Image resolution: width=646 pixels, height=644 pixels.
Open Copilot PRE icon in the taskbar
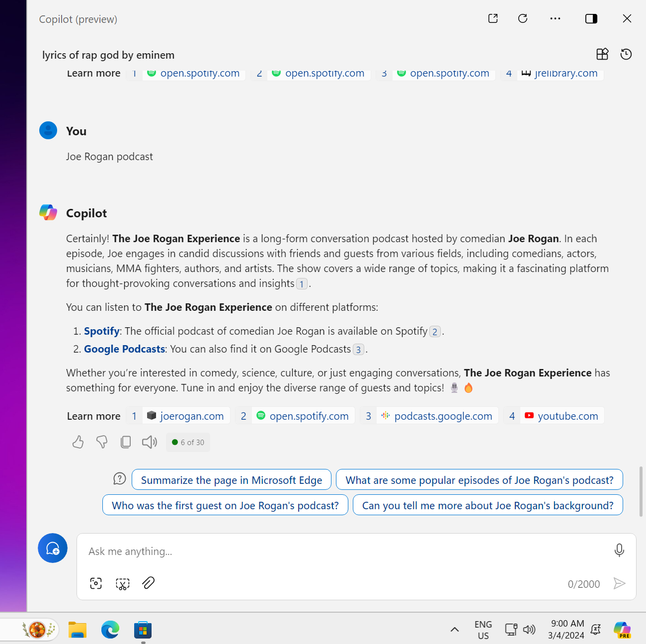pyautogui.click(x=622, y=630)
